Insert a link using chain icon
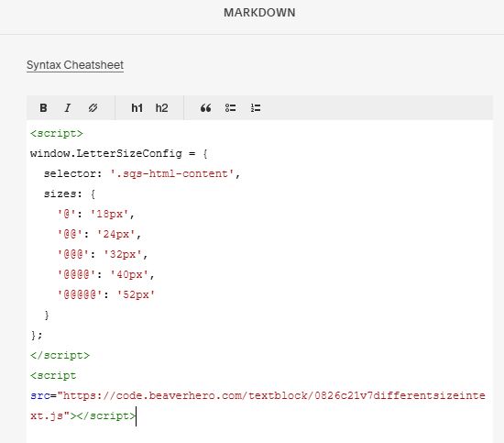 (x=93, y=108)
